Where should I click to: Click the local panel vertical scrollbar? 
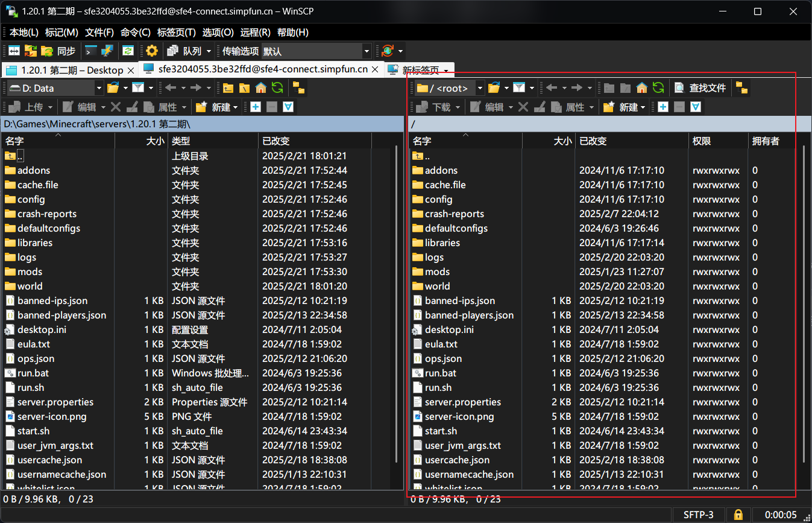coord(398,302)
